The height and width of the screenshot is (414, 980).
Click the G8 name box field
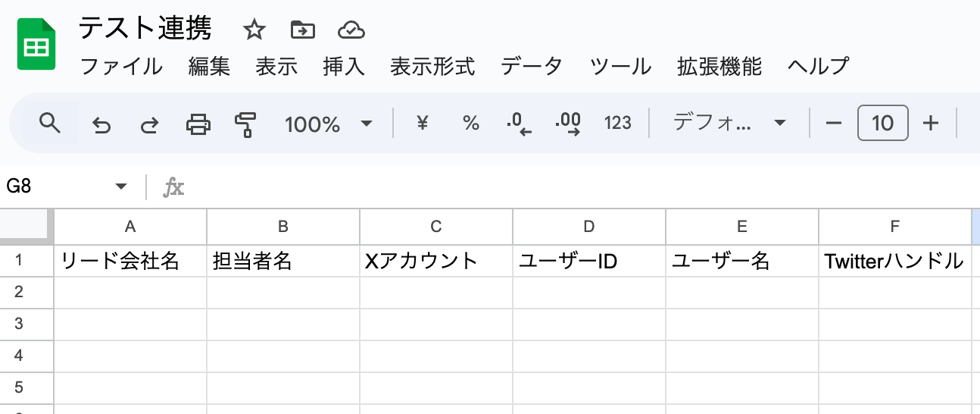pyautogui.click(x=57, y=187)
